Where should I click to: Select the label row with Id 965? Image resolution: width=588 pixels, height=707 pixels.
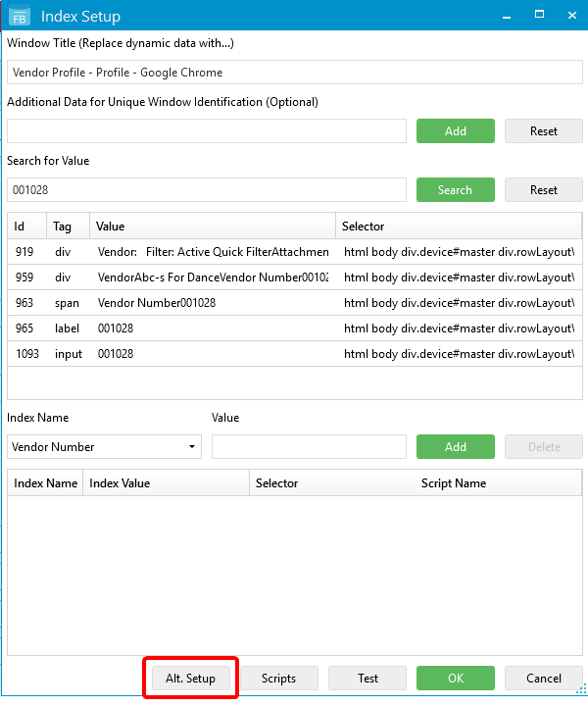point(295,328)
